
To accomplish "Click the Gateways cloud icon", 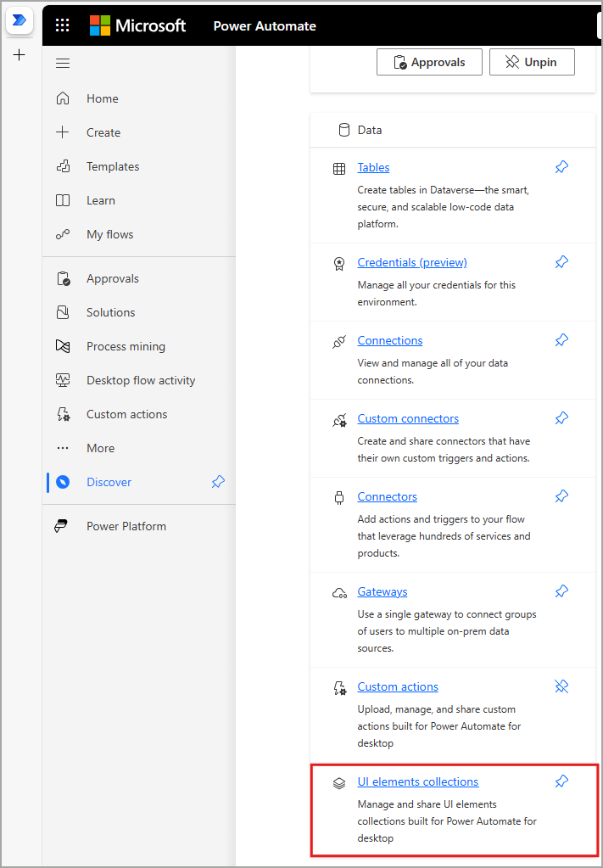I will [x=341, y=591].
